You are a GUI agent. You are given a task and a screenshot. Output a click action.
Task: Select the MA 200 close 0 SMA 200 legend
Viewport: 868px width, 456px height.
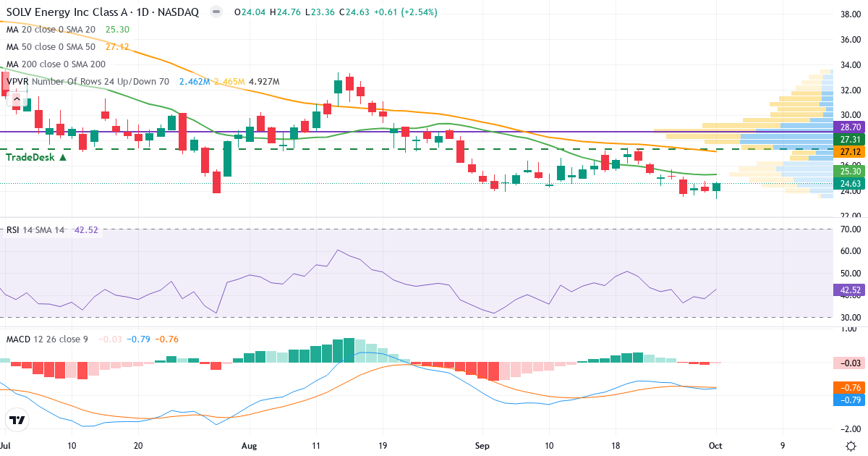[56, 64]
